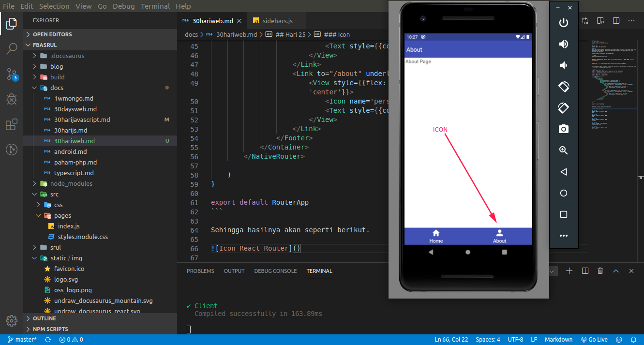This screenshot has width=644, height=345.
Task: Open the File menu
Action: [x=9, y=6]
